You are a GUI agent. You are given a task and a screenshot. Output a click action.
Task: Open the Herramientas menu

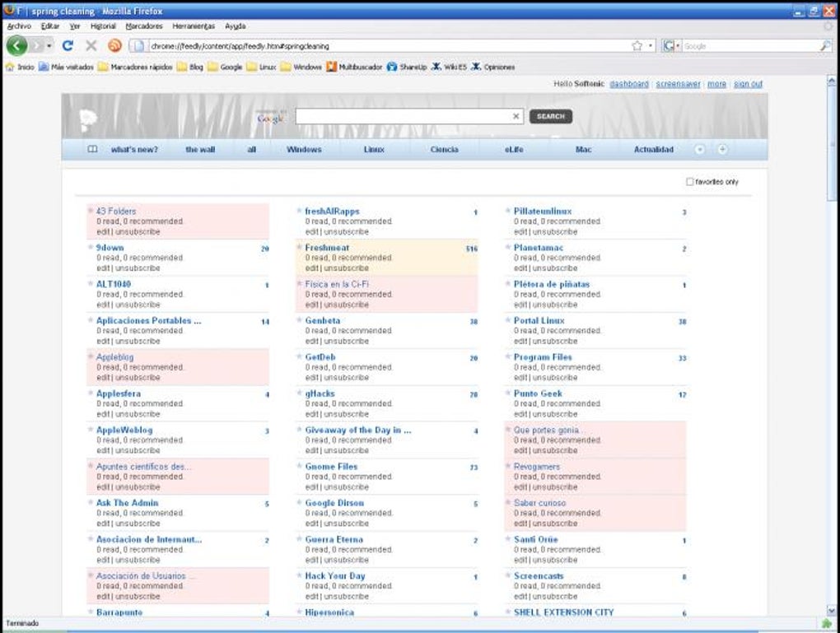[x=194, y=26]
